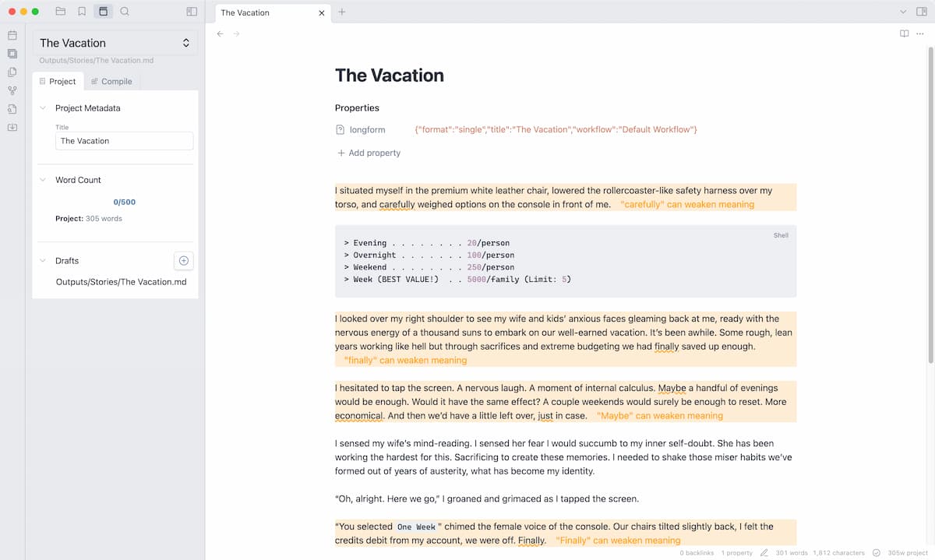Screen dimensions: 935x560
Task: Click the Shell code block label
Action: click(781, 235)
